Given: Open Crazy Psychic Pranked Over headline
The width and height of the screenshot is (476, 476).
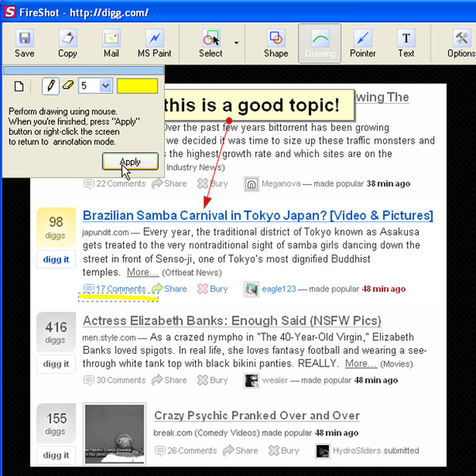Looking at the screenshot, I should pos(257,415).
